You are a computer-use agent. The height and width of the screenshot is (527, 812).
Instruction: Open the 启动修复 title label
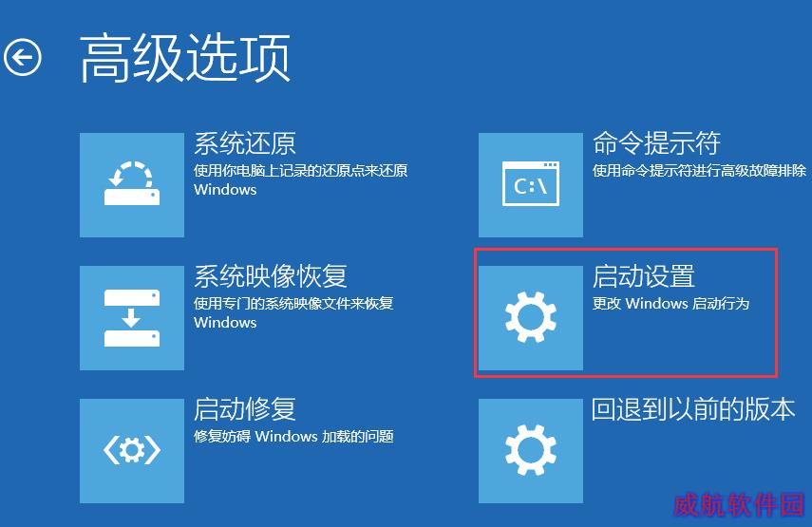(x=245, y=409)
